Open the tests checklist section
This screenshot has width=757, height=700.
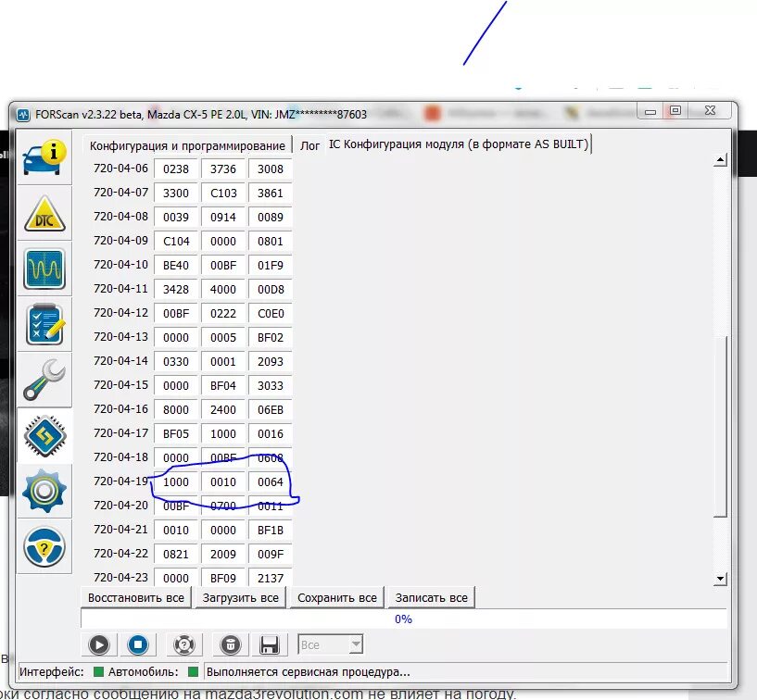pyautogui.click(x=44, y=324)
